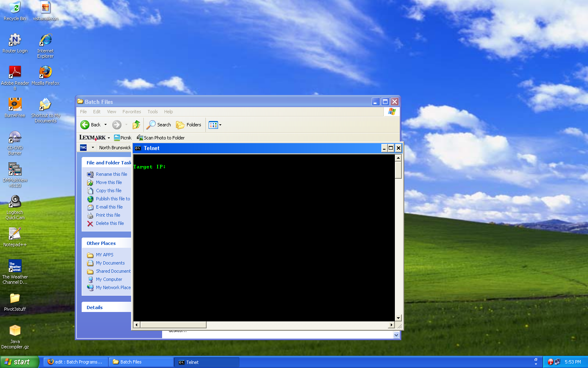Click the TWC weather toolbar icon
This screenshot has height=368, width=588.
coord(83,148)
